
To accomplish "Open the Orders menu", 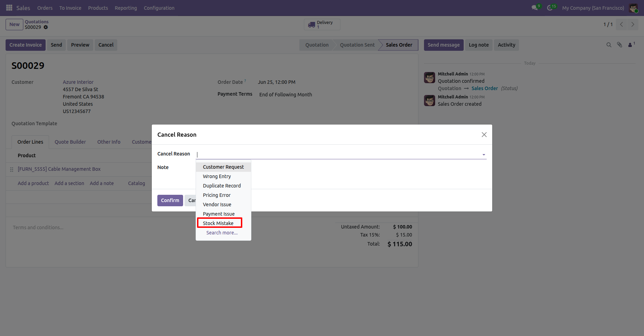I will tap(45, 8).
